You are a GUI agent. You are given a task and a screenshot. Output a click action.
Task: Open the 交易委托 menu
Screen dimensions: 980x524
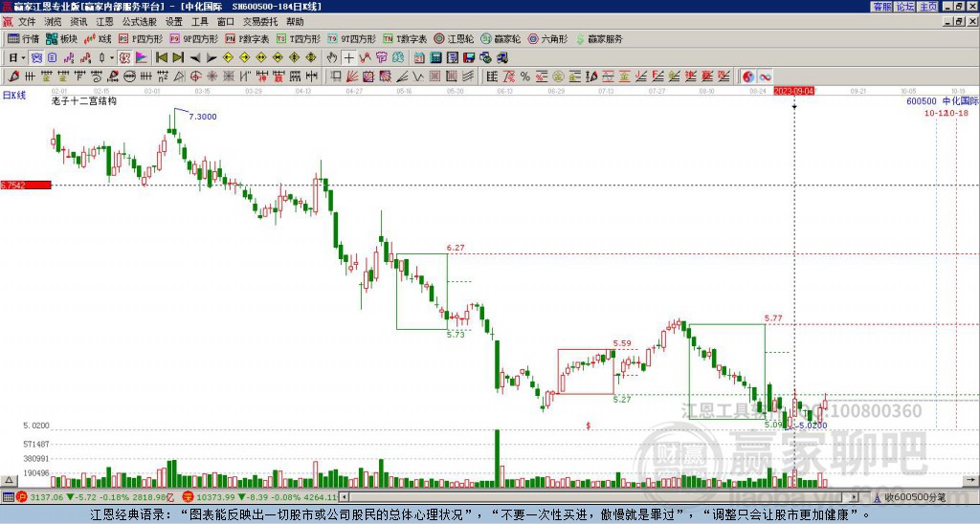tap(260, 22)
